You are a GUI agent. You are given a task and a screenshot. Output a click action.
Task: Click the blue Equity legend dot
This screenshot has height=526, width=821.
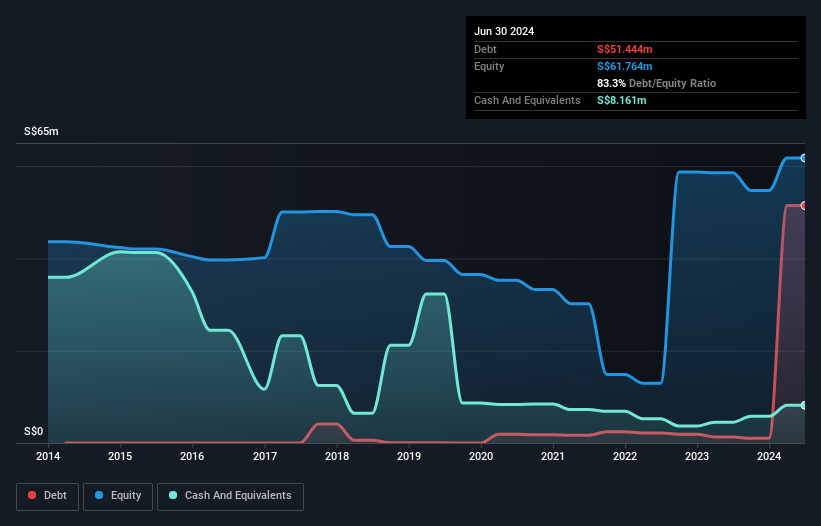coord(99,495)
